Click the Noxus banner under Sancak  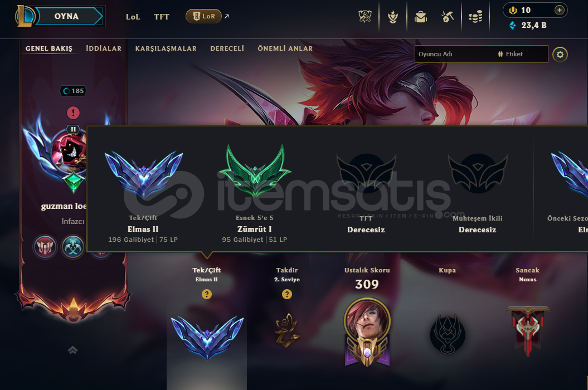click(528, 331)
